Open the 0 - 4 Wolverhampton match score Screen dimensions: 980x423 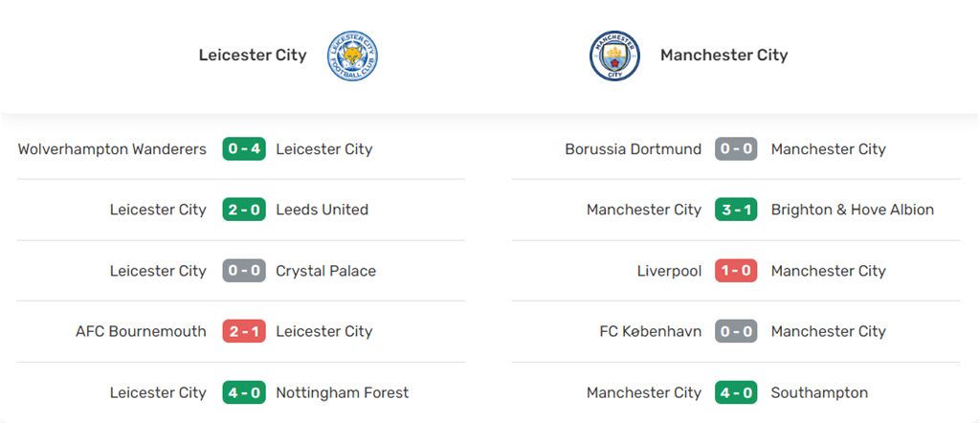click(x=244, y=149)
